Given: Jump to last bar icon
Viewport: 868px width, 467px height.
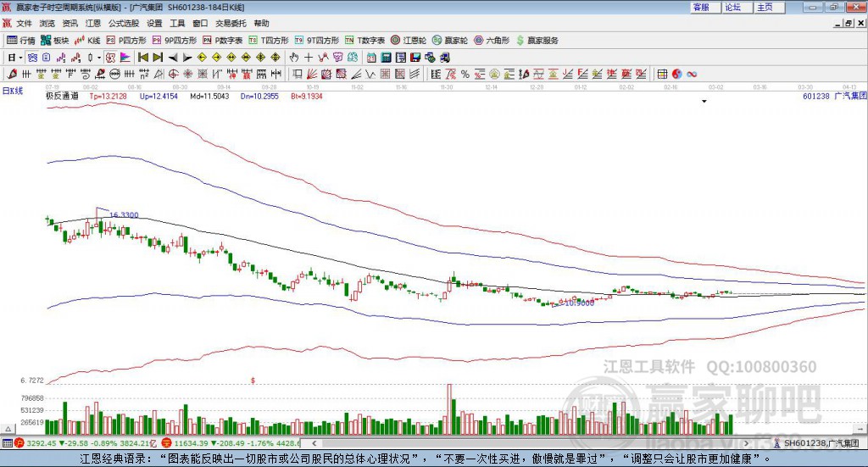Looking at the screenshot, I should coord(158,58).
